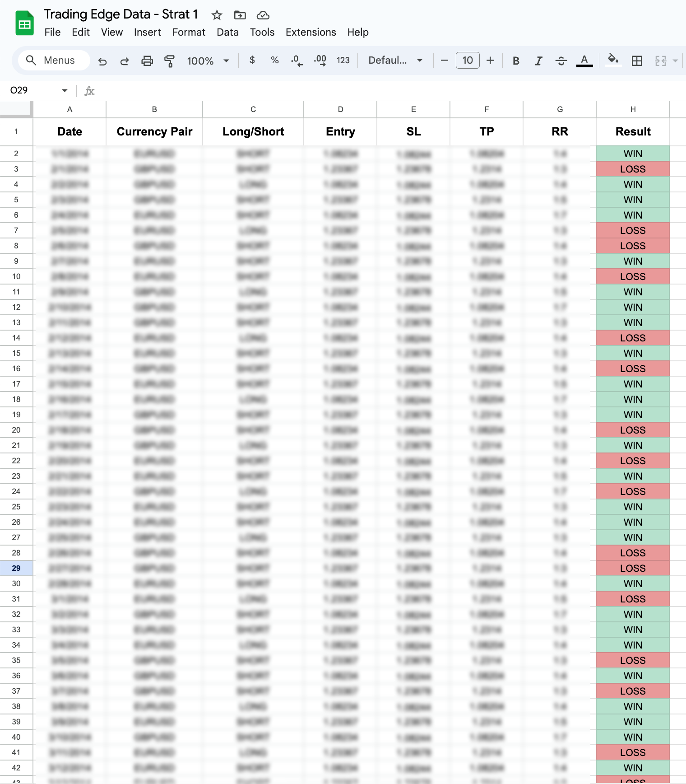Open the zoom 100% dropdown
Viewport: 686px width, 784px height.
point(208,61)
